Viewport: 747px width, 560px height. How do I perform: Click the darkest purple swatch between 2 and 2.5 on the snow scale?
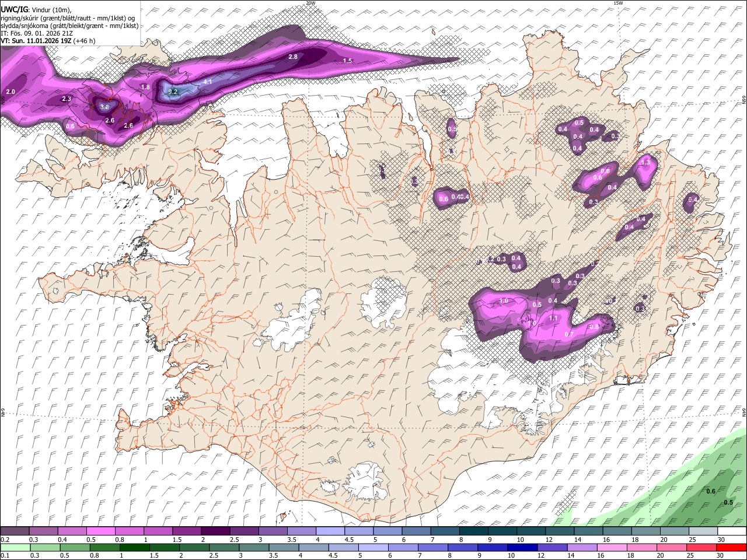point(215,531)
